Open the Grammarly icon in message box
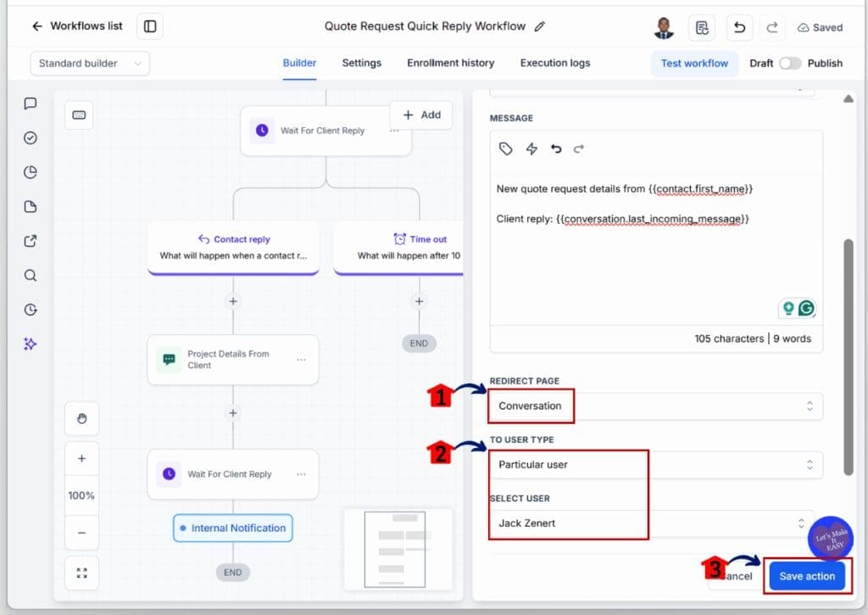 pyautogui.click(x=807, y=307)
